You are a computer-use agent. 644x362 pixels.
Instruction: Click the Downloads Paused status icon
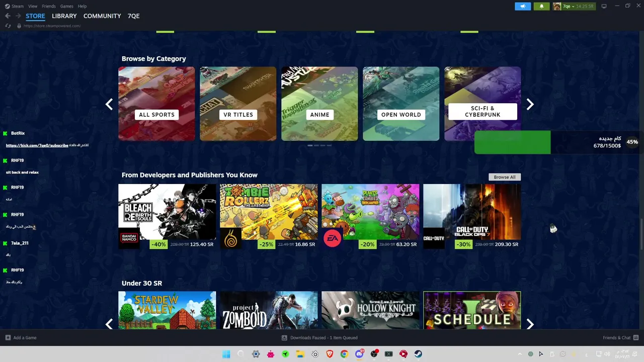pyautogui.click(x=284, y=338)
